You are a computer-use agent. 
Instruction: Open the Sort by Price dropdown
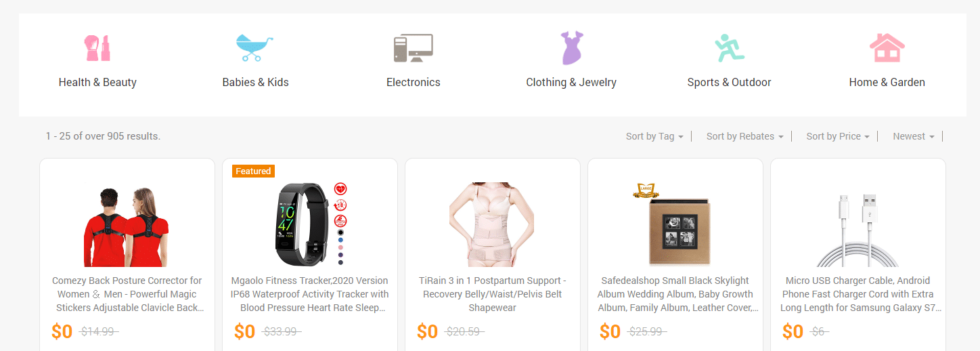pyautogui.click(x=838, y=136)
